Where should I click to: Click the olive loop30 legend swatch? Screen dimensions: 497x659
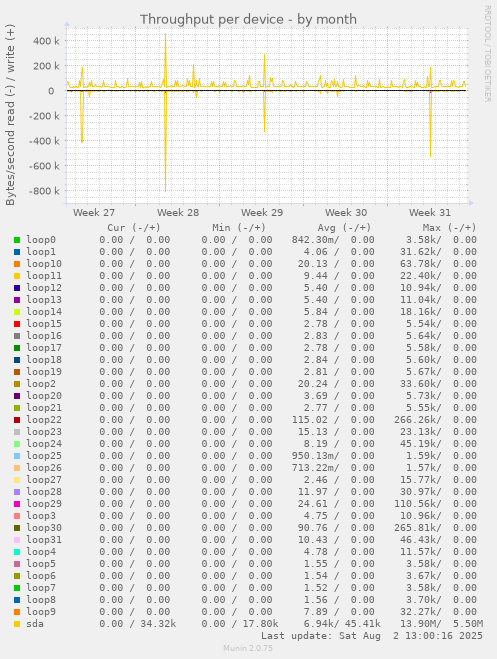coord(17,528)
